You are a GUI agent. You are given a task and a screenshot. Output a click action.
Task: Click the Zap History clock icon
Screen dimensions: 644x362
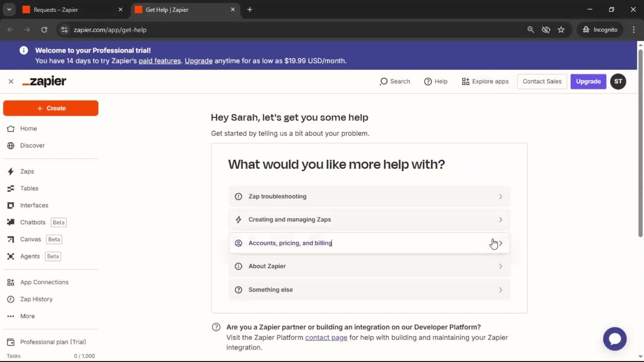[x=11, y=299]
